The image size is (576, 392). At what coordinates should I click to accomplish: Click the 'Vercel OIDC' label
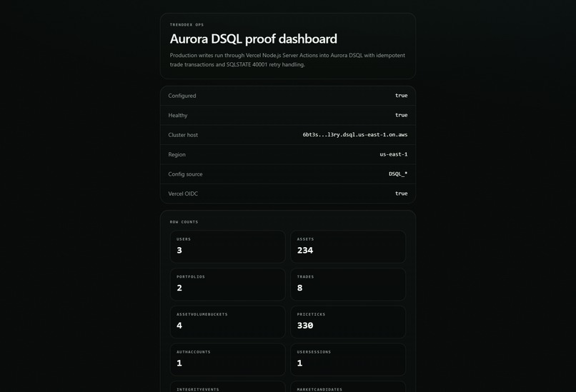tap(183, 194)
